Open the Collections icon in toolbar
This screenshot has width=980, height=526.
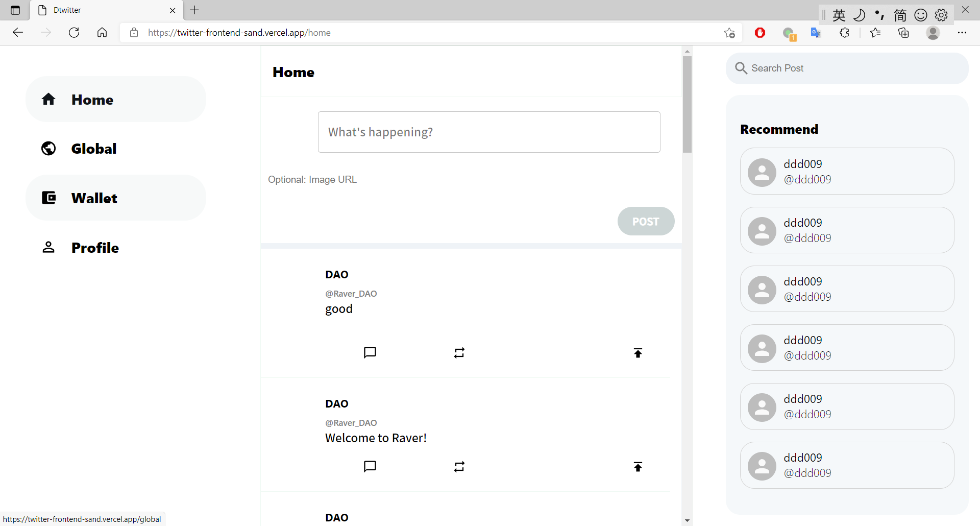903,33
